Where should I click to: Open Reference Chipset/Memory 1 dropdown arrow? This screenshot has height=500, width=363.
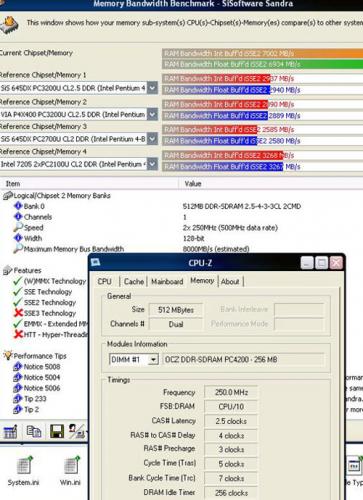click(152, 88)
